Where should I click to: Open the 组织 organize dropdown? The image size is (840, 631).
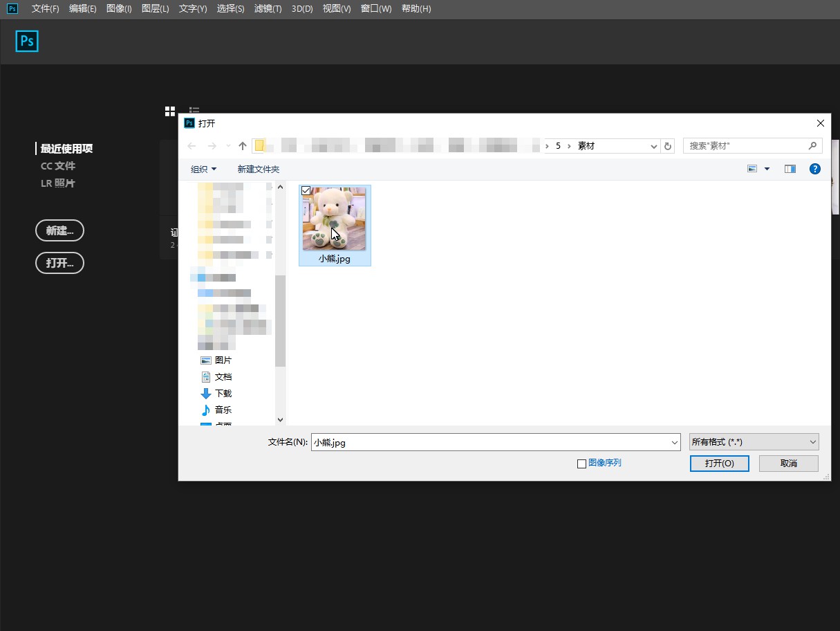(x=203, y=169)
